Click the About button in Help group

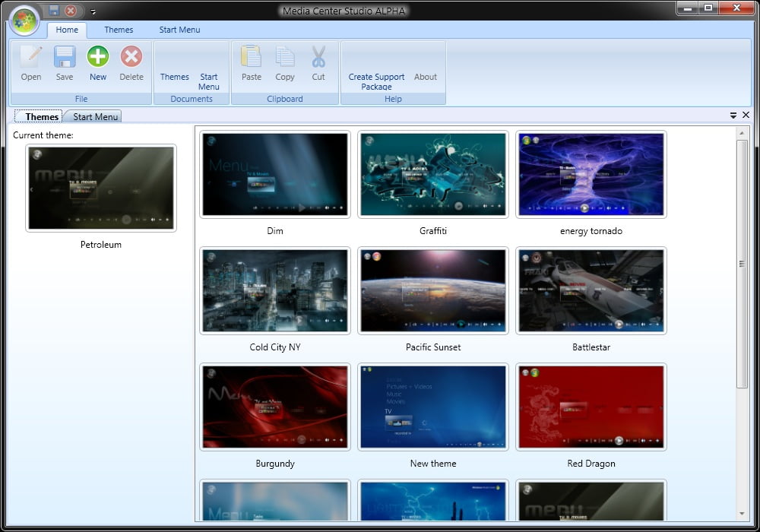click(x=426, y=77)
